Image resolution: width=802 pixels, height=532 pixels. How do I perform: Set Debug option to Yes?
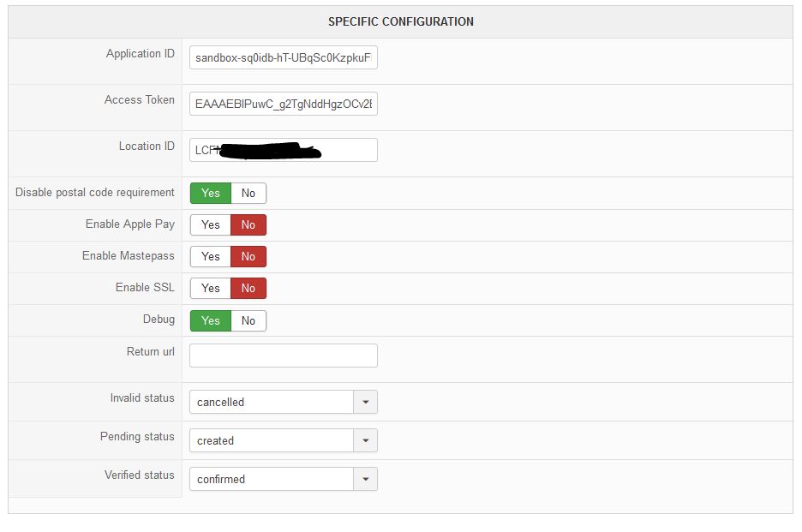[211, 321]
